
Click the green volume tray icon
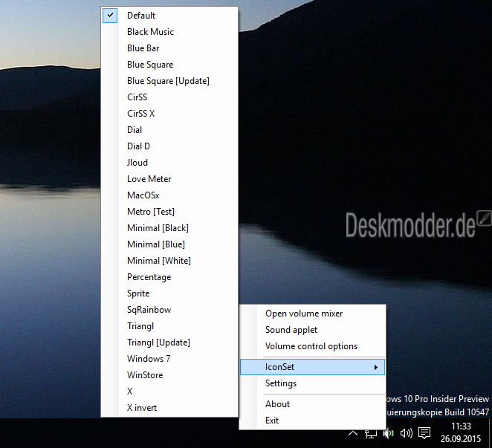[386, 433]
